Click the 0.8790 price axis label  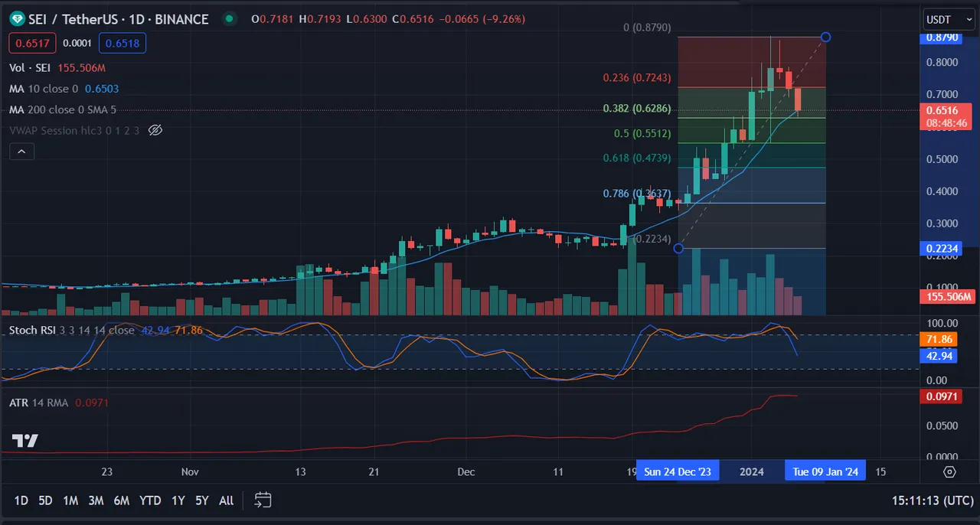pyautogui.click(x=940, y=37)
